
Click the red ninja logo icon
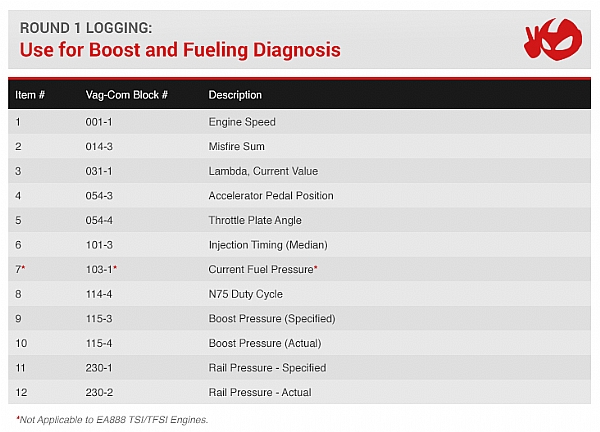coord(553,39)
